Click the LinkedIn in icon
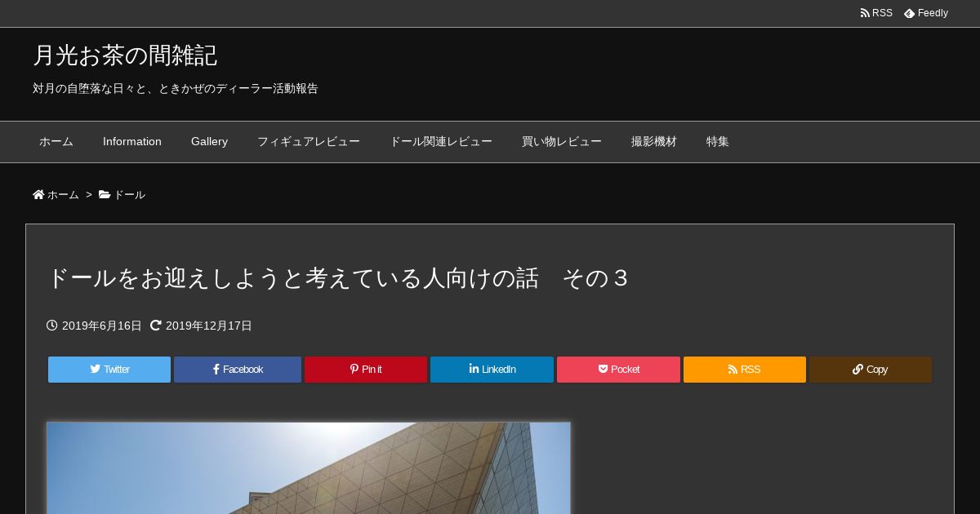The height and width of the screenshot is (514, 980). pyautogui.click(x=474, y=369)
